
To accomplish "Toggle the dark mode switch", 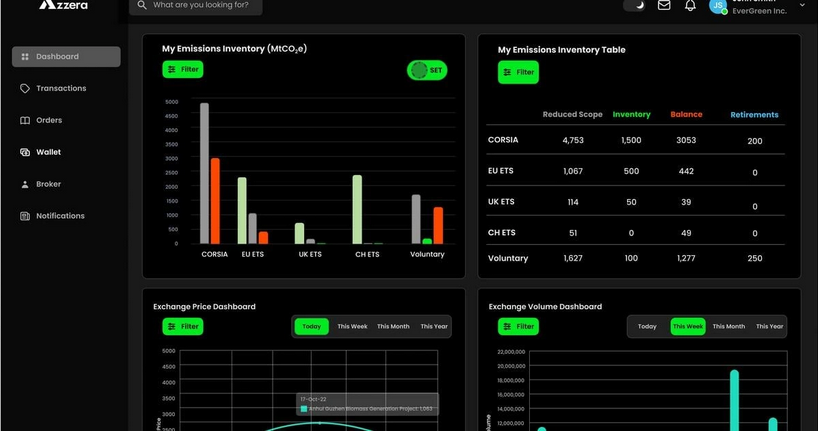I will click(x=634, y=6).
